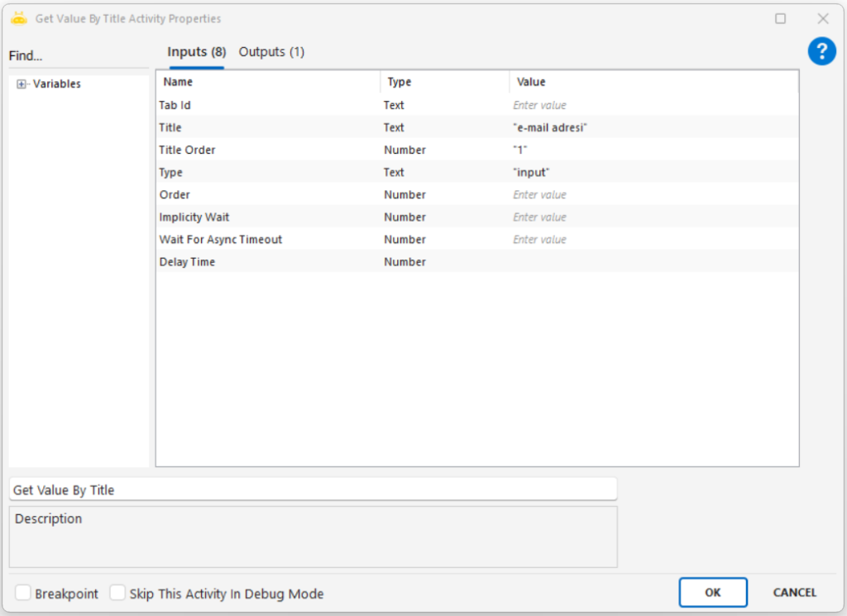Click the Description text area
This screenshot has height=616, width=847.
click(x=313, y=537)
